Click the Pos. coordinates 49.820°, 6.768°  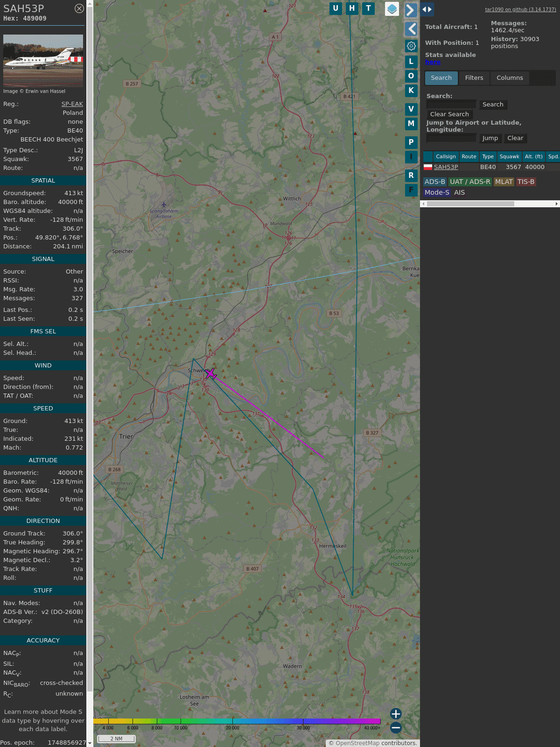click(59, 238)
